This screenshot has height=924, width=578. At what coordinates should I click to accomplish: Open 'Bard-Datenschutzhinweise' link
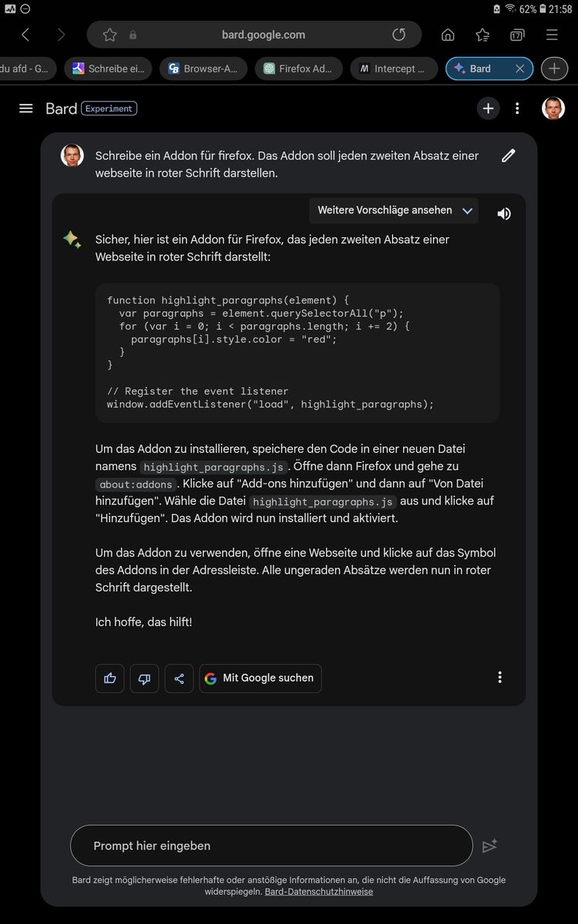click(x=318, y=892)
